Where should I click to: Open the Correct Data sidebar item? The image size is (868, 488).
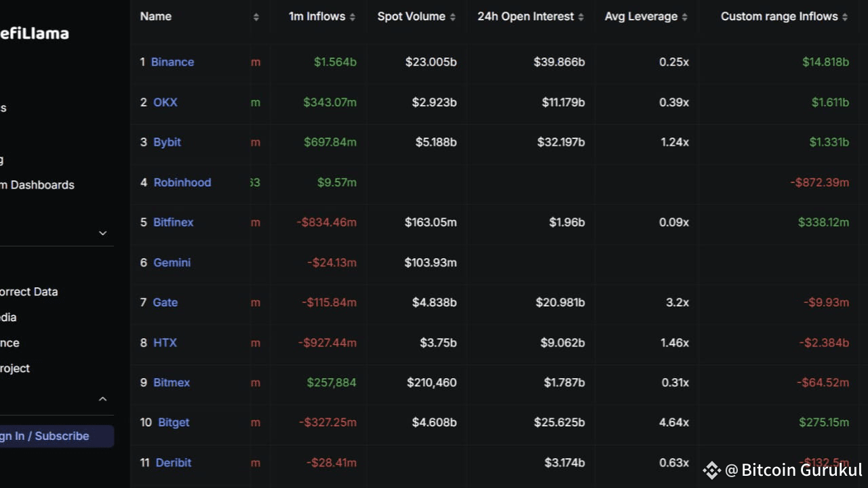tap(29, 291)
